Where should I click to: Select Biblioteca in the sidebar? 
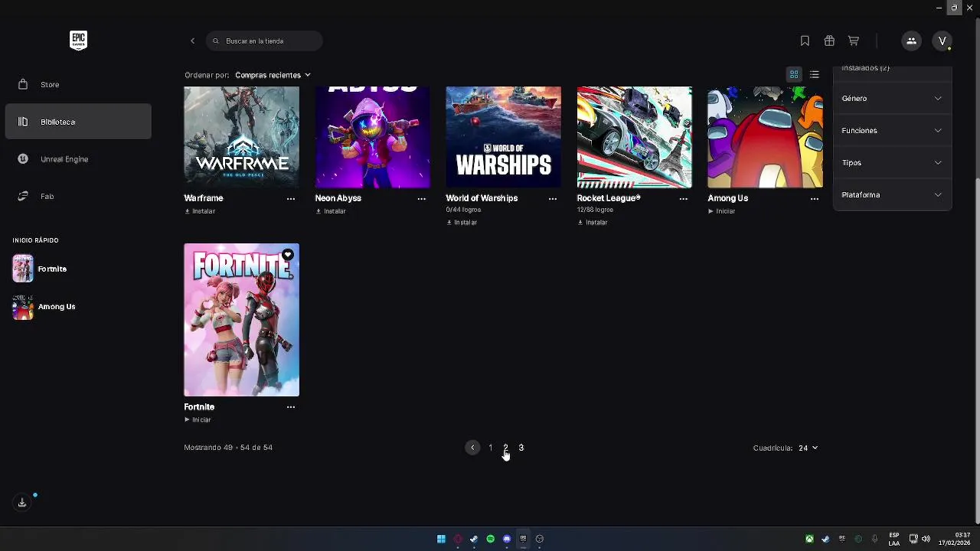[78, 122]
